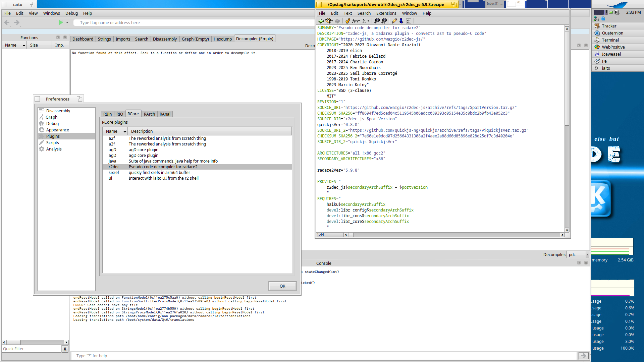Click the Quaternion tray icon near the clock
Image resolution: width=644 pixels, height=362 pixels.
tap(603, 19)
